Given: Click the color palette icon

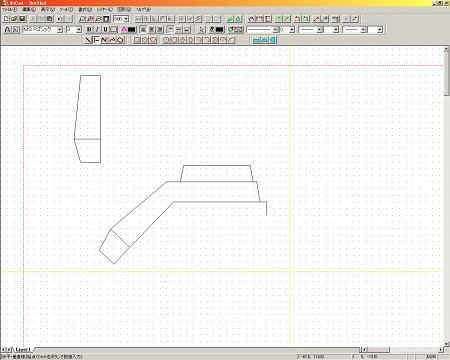Looking at the screenshot, I should [x=230, y=30].
